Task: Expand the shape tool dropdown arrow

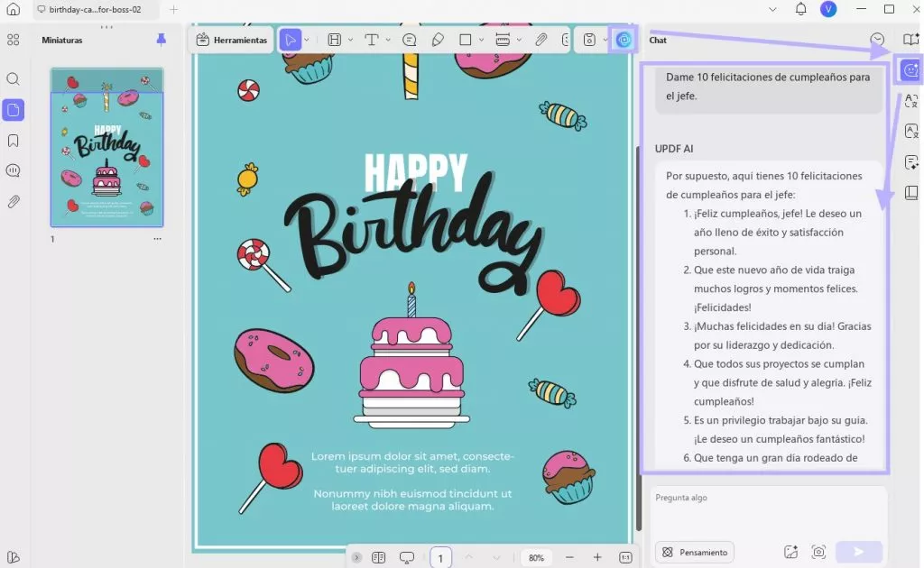Action: point(482,40)
